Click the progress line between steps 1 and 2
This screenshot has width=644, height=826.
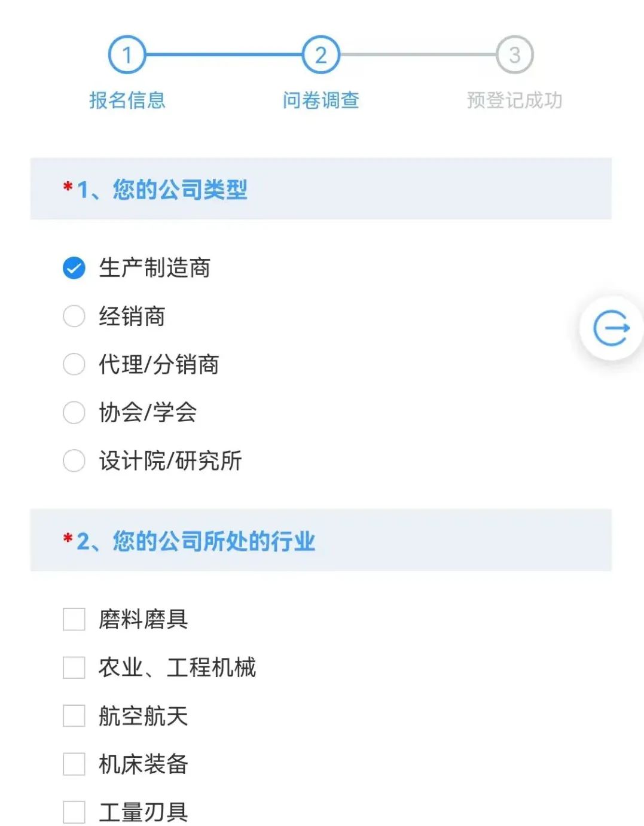pyautogui.click(x=224, y=55)
